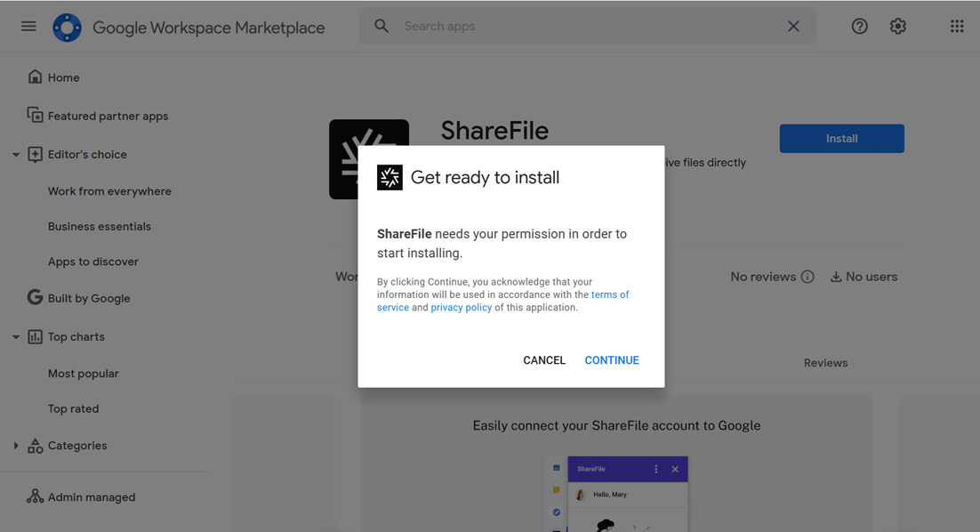Open the hamburger main menu
Image resolution: width=980 pixels, height=532 pixels.
click(x=28, y=27)
